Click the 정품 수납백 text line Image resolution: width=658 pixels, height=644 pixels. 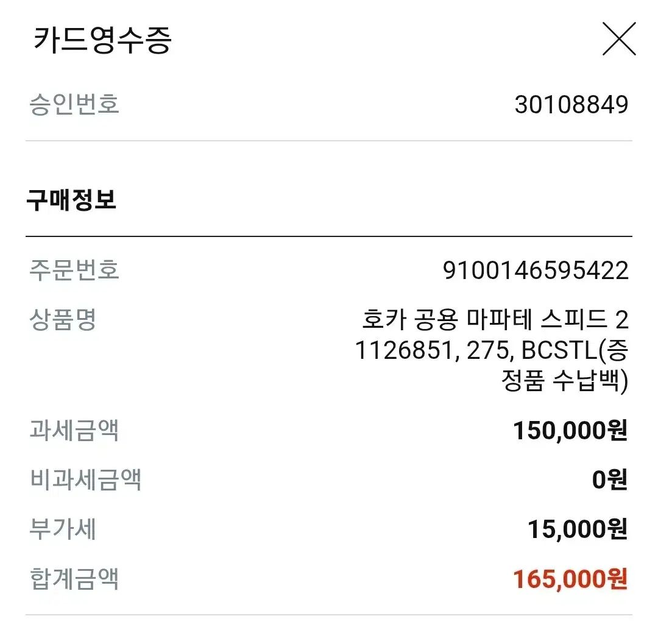point(564,382)
